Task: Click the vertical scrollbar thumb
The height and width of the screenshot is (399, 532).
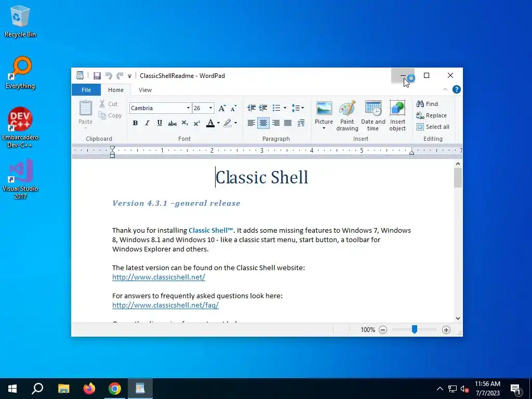Action: point(458,178)
